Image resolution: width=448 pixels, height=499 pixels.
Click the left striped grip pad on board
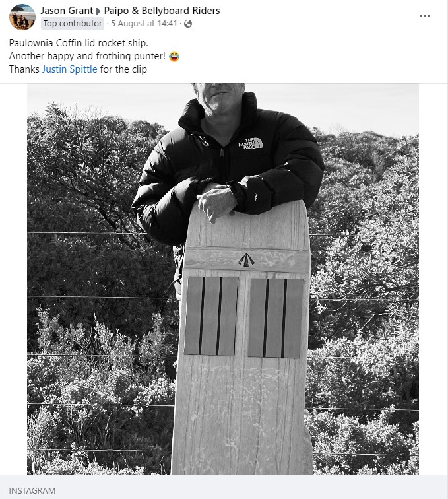pyautogui.click(x=211, y=316)
